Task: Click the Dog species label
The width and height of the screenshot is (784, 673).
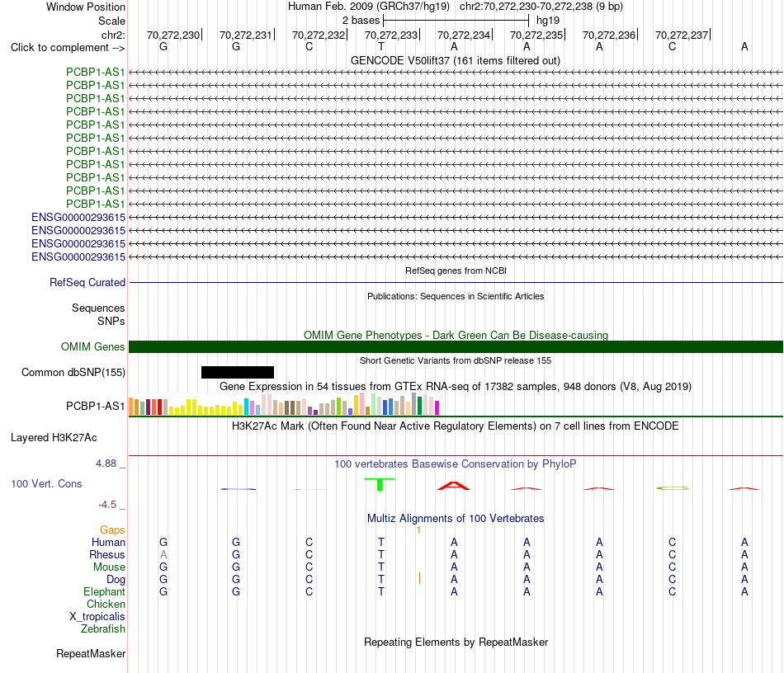Action: point(116,580)
